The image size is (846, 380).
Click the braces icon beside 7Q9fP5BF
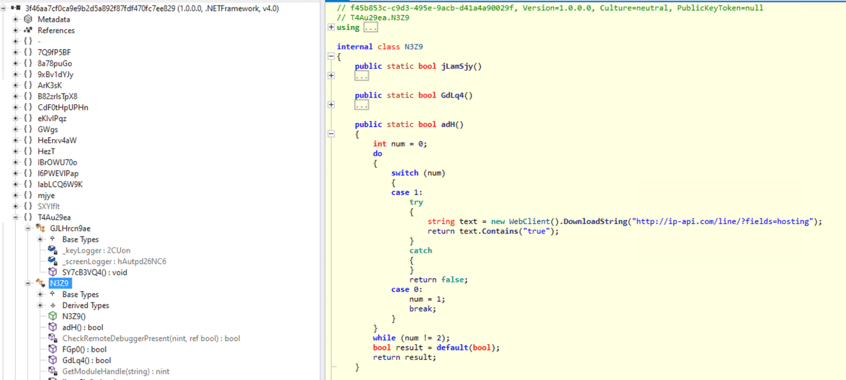click(28, 52)
